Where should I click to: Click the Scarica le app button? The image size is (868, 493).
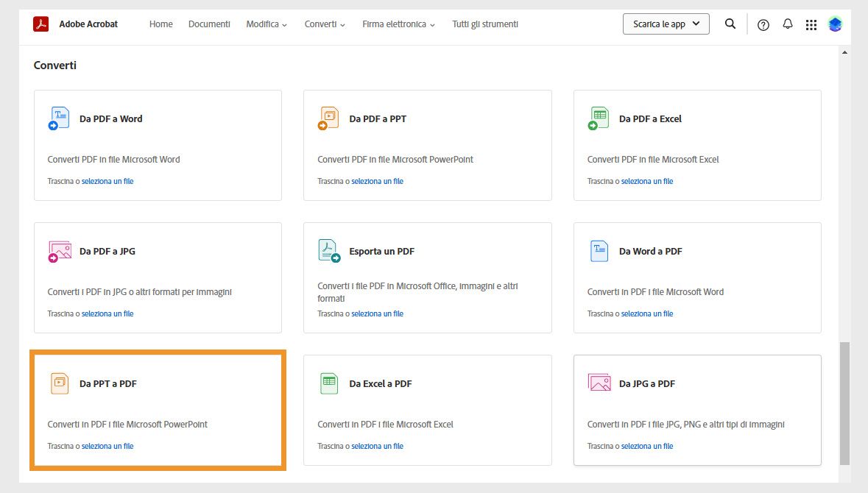pos(666,24)
